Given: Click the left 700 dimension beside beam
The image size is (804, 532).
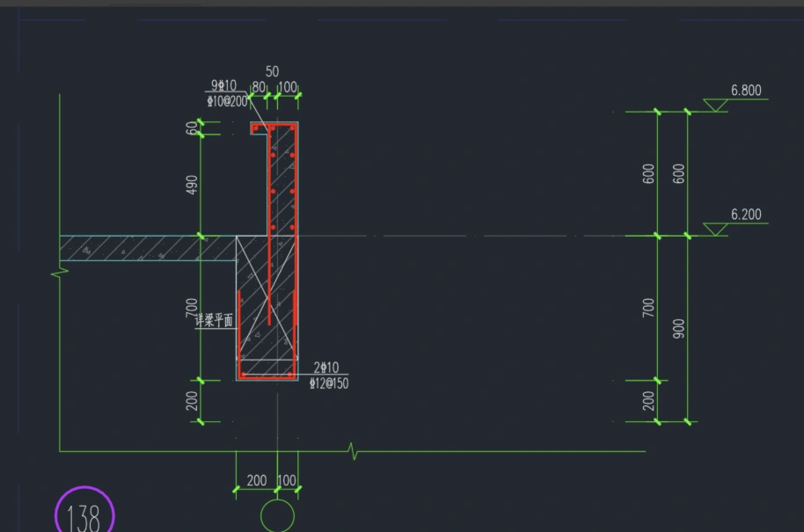Looking at the screenshot, I should coord(193,308).
